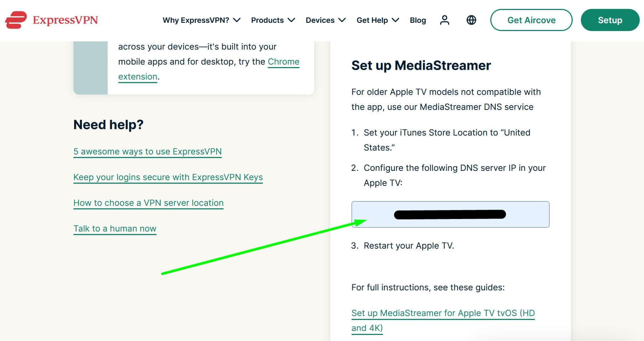Image resolution: width=644 pixels, height=341 pixels.
Task: Click the Restart your Apple TV step
Action: click(409, 246)
